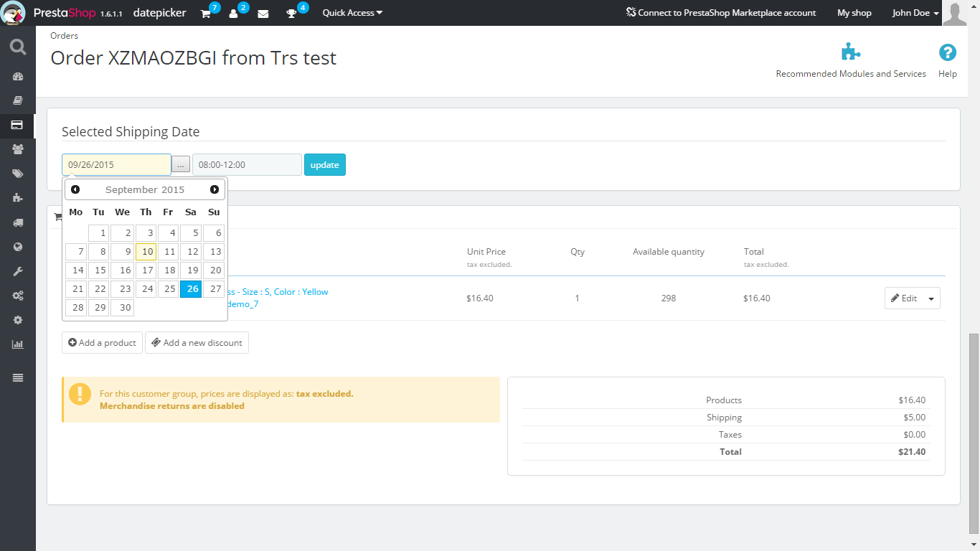Click Add a product button

[x=102, y=343]
